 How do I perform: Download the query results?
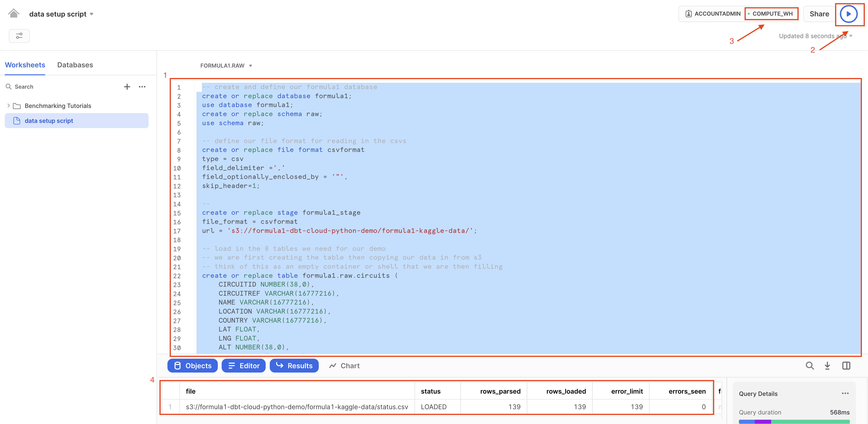(x=828, y=366)
